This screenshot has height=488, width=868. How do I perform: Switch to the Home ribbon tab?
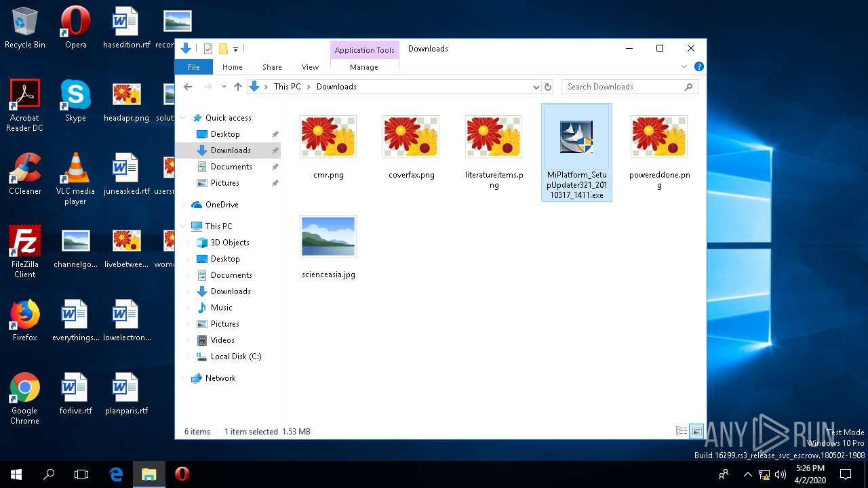click(233, 67)
